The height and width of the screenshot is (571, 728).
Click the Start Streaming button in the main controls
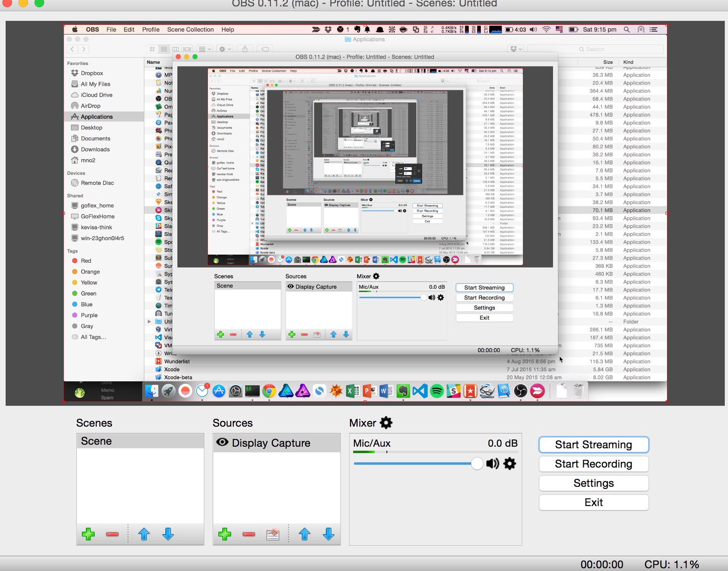594,445
